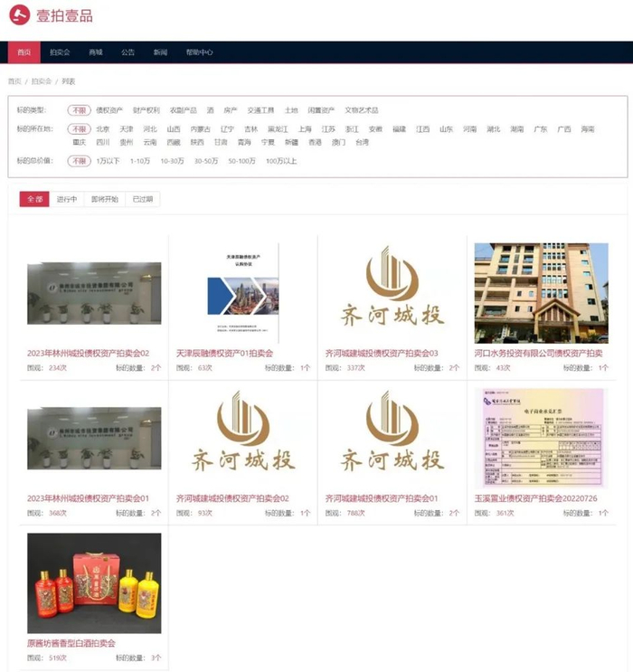Open the 帮助中心 navigation item
This screenshot has width=633, height=672.
199,52
